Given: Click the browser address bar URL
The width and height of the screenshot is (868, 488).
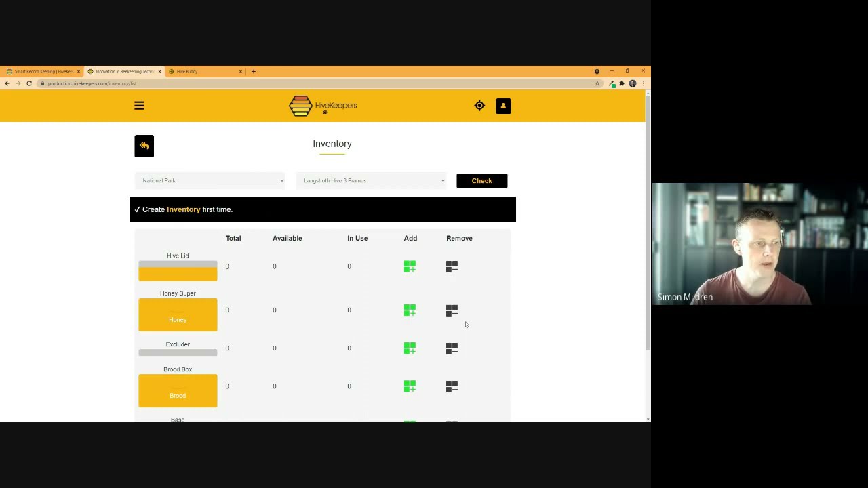Looking at the screenshot, I should [x=92, y=83].
